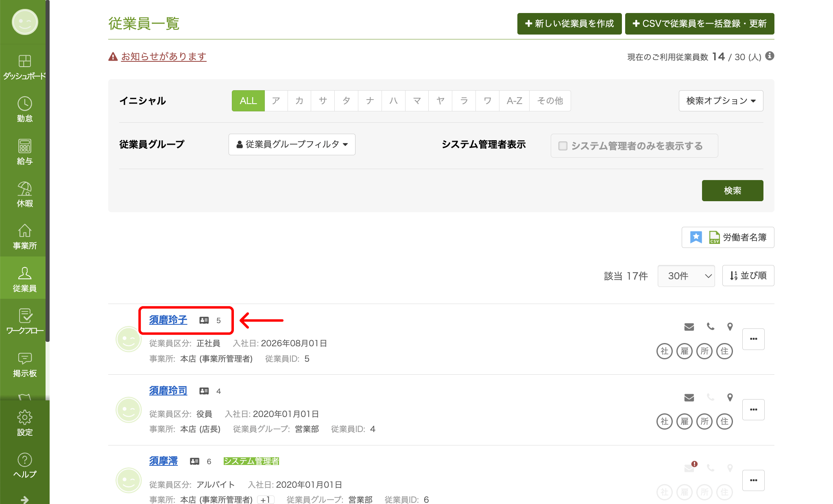The height and width of the screenshot is (504, 833).
Task: Select the カ initial filter tab
Action: pos(299,101)
